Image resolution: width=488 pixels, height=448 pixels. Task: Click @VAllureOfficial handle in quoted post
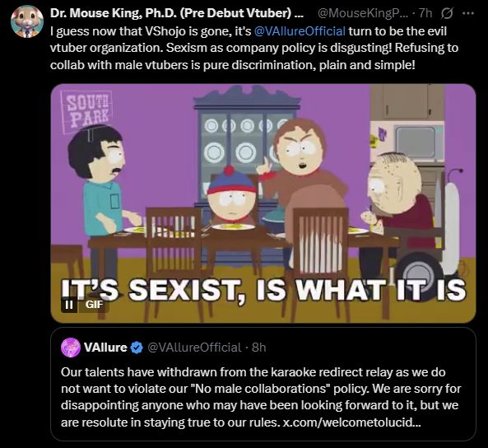(194, 348)
